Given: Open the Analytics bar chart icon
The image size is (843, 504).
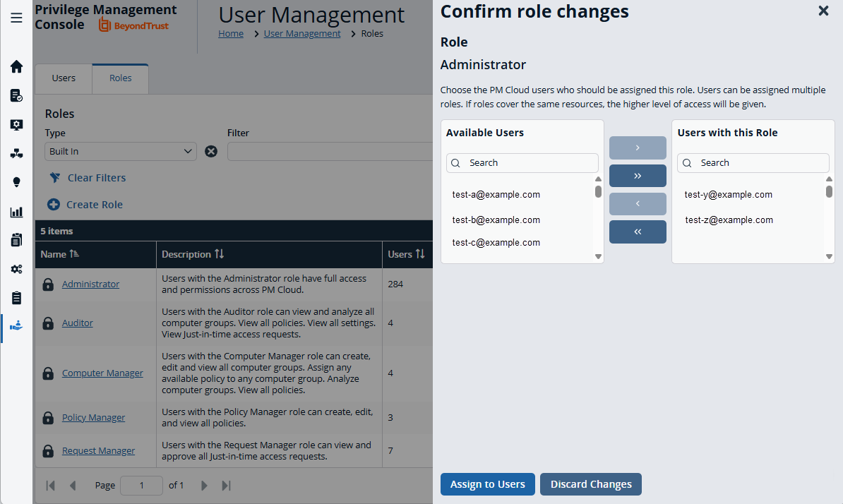Looking at the screenshot, I should (x=16, y=211).
